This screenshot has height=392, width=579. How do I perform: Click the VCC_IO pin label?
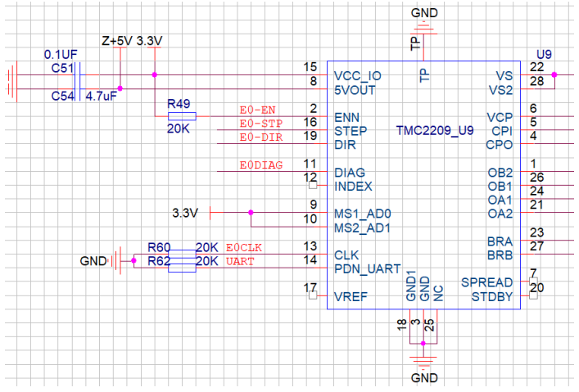tap(357, 76)
